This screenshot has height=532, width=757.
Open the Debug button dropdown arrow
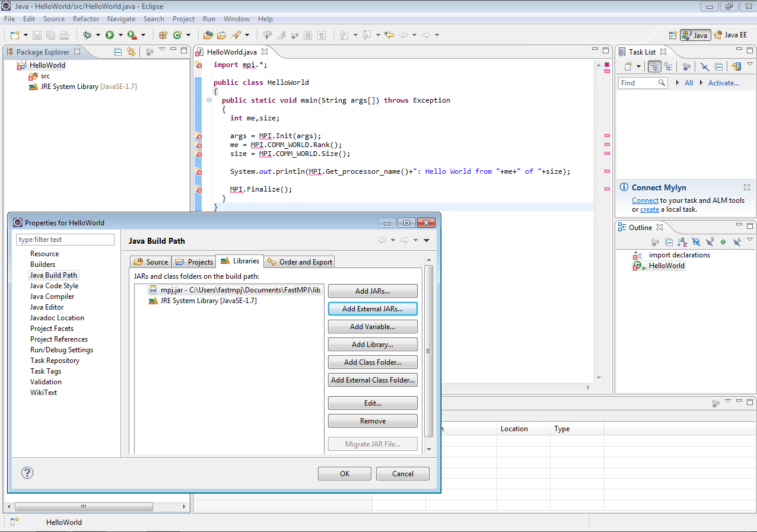coord(98,35)
